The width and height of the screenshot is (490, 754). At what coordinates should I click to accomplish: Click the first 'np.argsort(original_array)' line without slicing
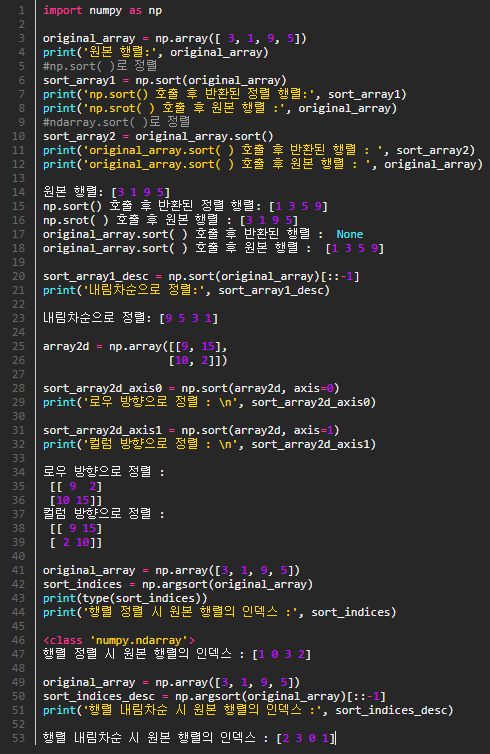pos(178,584)
